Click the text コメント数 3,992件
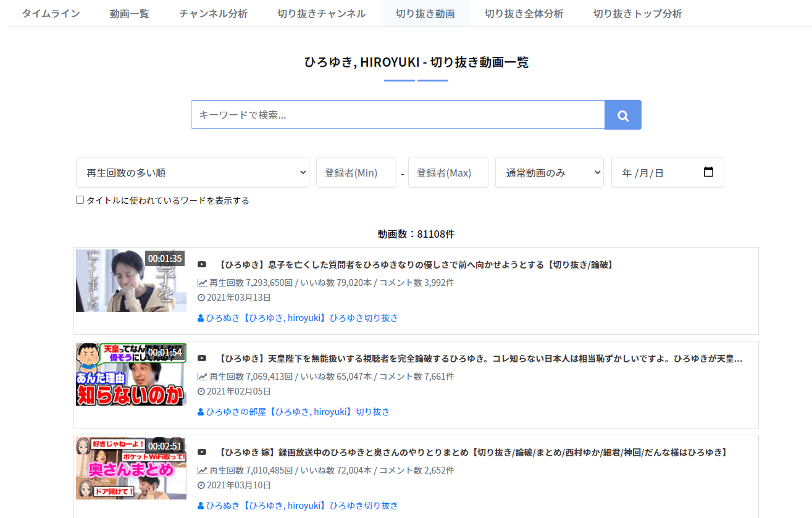812x518 pixels. click(x=417, y=283)
